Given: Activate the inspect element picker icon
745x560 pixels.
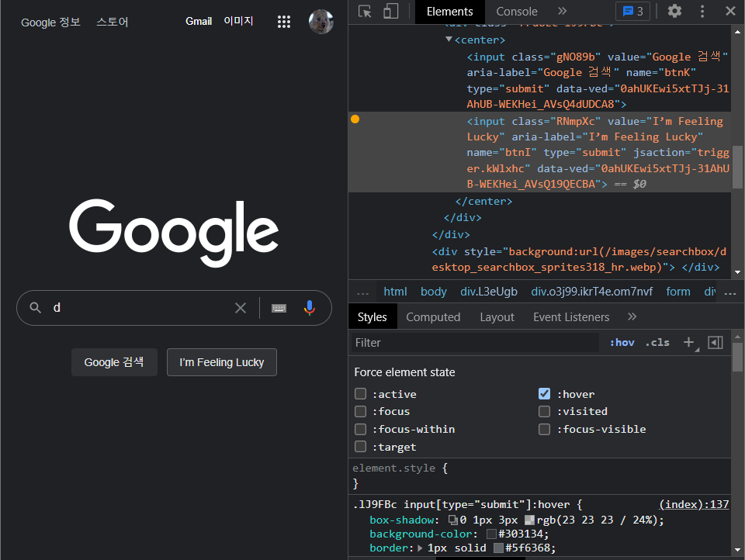Looking at the screenshot, I should pyautogui.click(x=365, y=12).
